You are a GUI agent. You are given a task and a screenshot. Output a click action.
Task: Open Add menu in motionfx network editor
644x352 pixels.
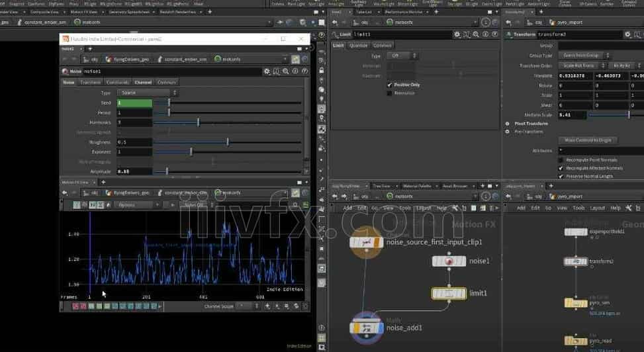(347, 208)
